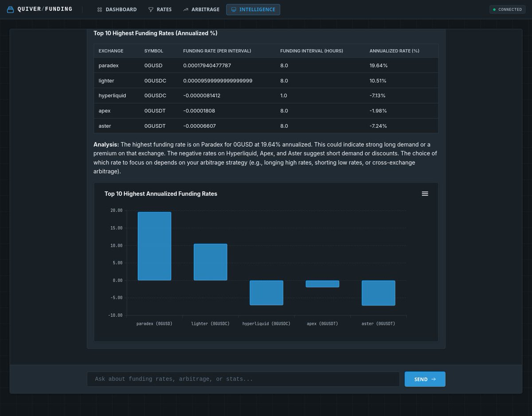Go to the Arbitrage section
This screenshot has height=416, width=532.
pyautogui.click(x=201, y=9)
